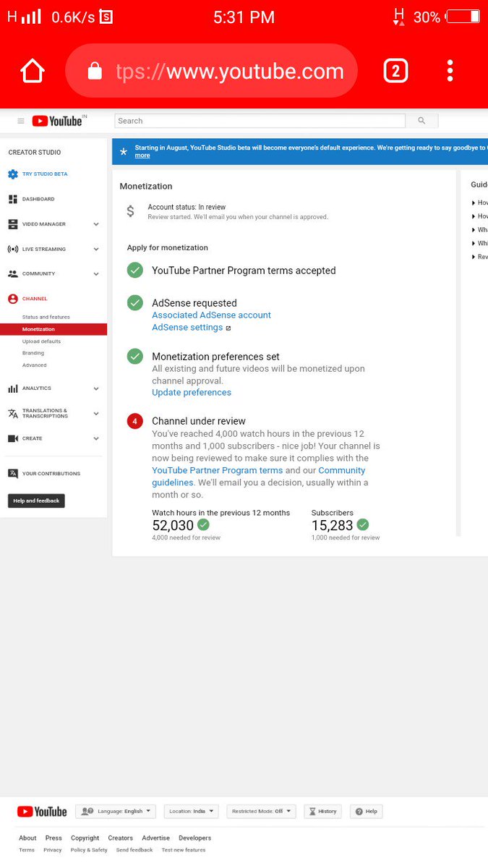Click the dollar sign account status icon
Viewport: 488px width, 868px height.
pyautogui.click(x=130, y=211)
